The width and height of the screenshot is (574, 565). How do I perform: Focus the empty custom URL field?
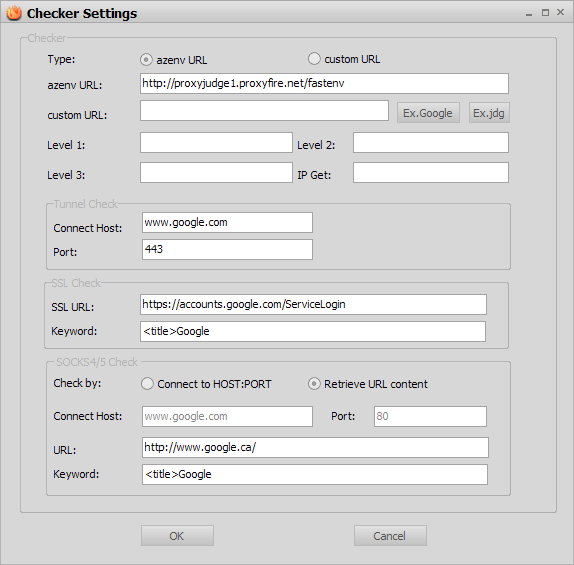(264, 111)
